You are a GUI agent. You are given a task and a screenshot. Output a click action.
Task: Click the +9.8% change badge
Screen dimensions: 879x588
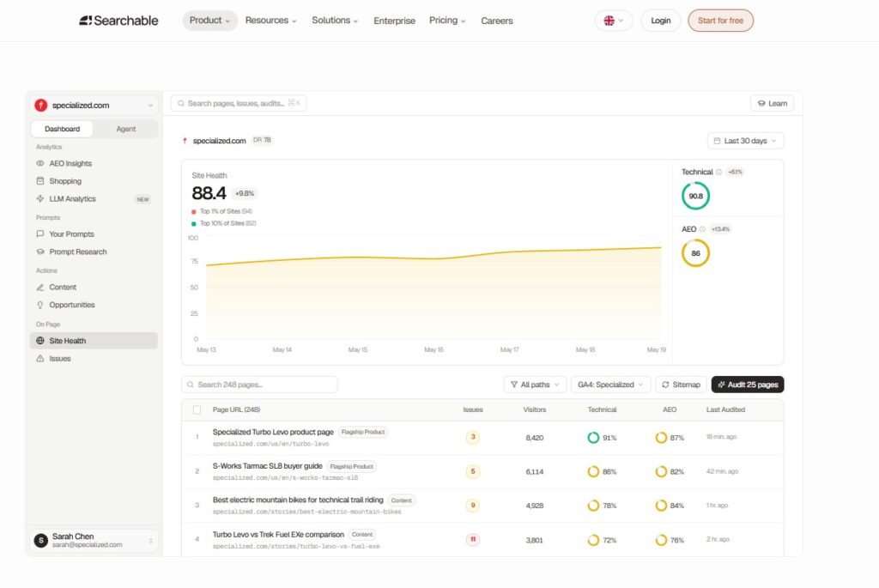point(245,193)
